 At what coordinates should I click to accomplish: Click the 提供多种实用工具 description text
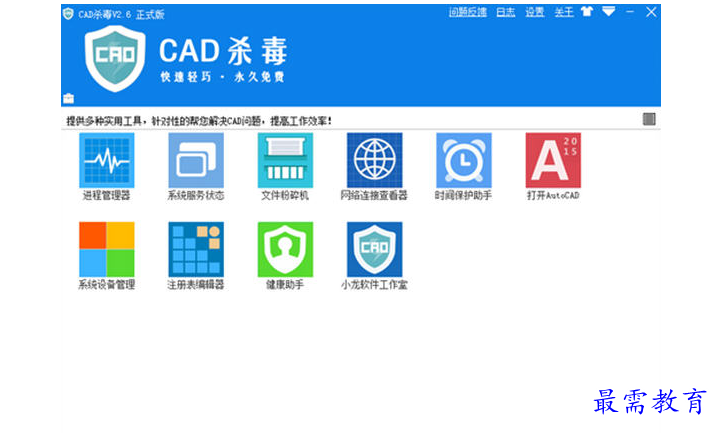click(x=199, y=121)
